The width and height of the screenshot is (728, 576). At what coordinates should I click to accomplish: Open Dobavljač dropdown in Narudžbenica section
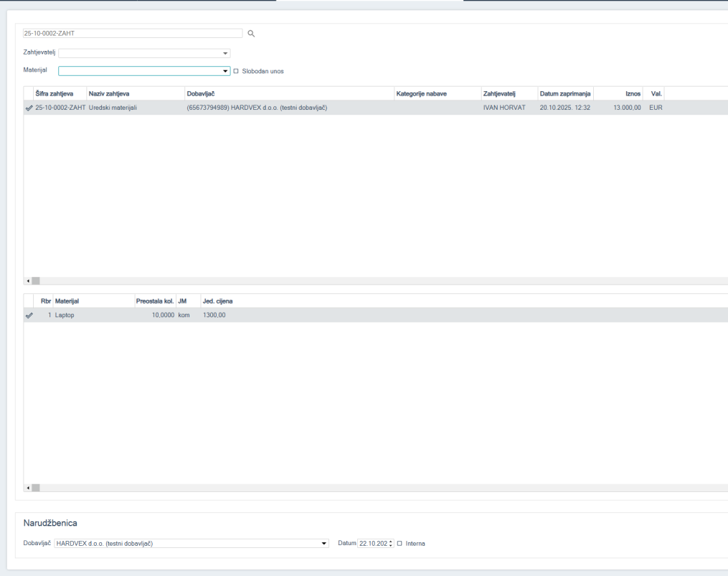[x=323, y=543]
